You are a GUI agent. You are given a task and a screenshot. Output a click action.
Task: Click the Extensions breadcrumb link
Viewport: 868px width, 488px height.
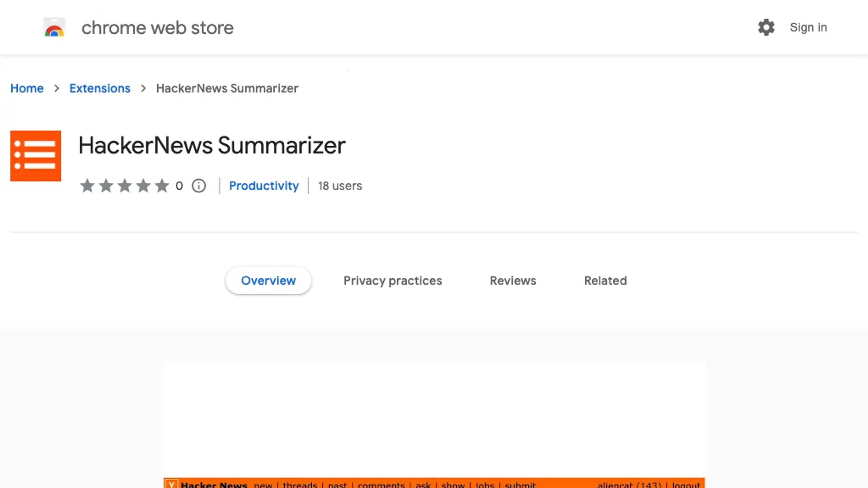99,88
